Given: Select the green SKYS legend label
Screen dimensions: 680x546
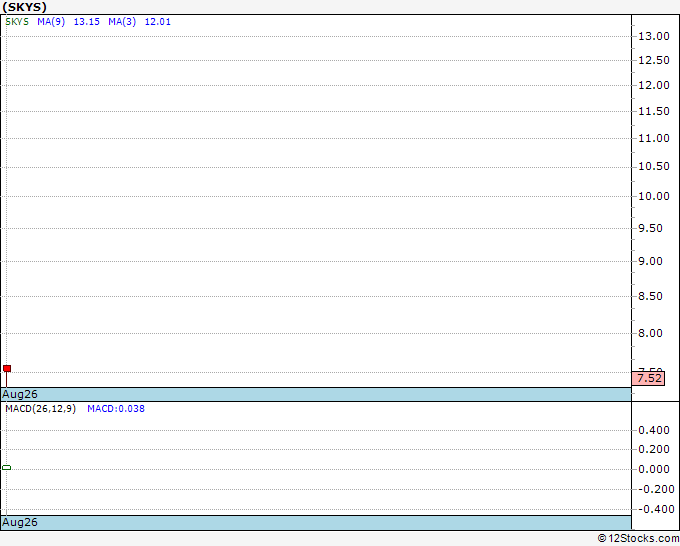Looking at the screenshot, I should click(x=17, y=22).
